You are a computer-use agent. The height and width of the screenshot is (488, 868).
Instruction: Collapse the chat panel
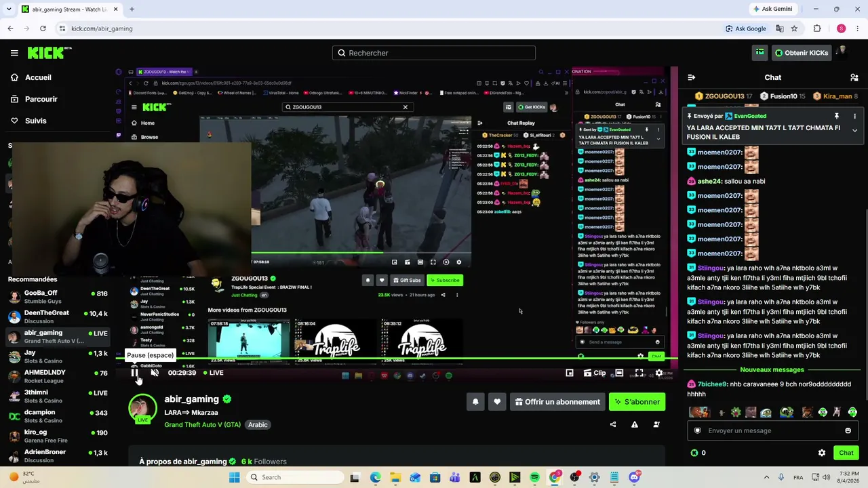coord(691,77)
